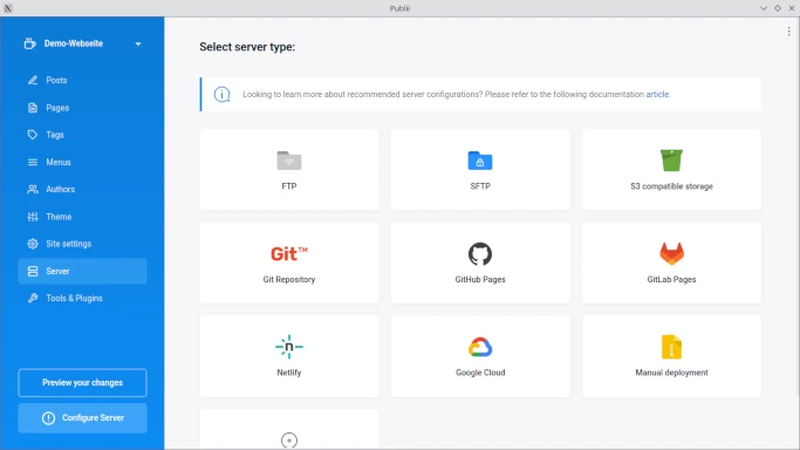800x450 pixels.
Task: Click the GitLab fox logo
Action: (x=671, y=254)
